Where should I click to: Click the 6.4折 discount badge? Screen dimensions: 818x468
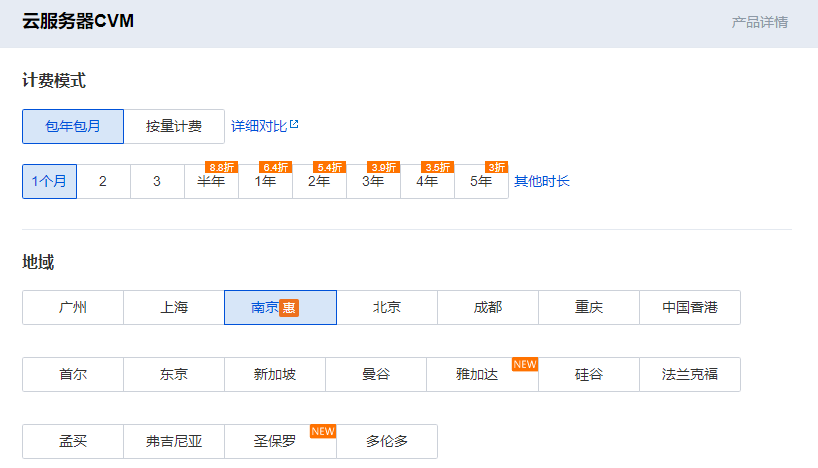pyautogui.click(x=275, y=167)
